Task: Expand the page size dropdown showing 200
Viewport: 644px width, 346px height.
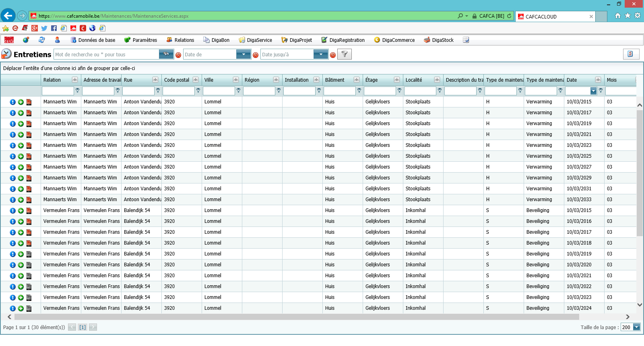Action: pyautogui.click(x=637, y=327)
